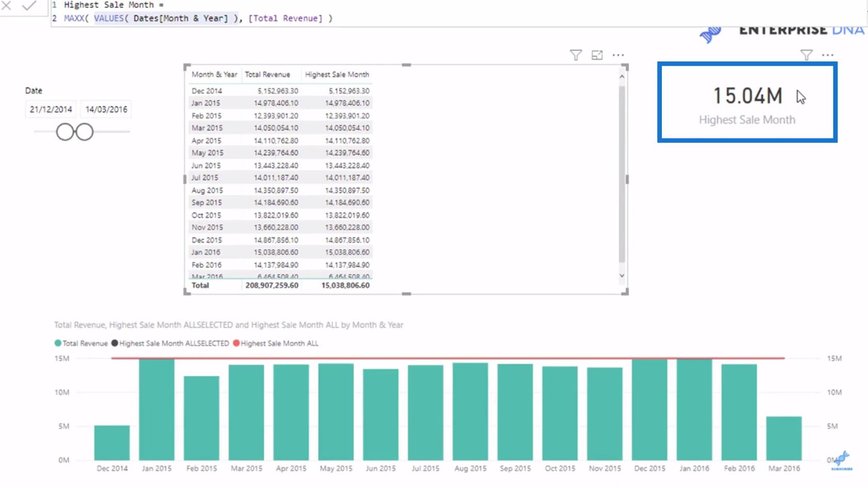Click the Mar 2016 bar in chart
Screen dimensions: 868x488
[784, 438]
